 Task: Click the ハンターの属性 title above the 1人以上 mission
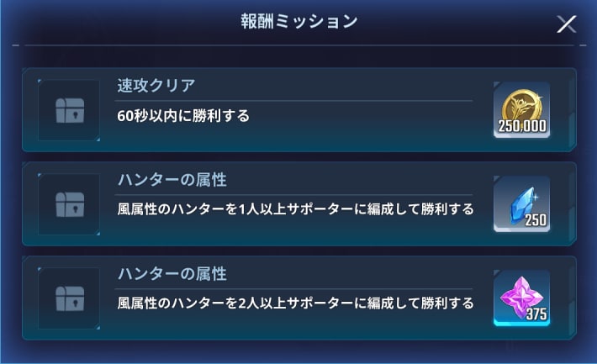coord(172,181)
